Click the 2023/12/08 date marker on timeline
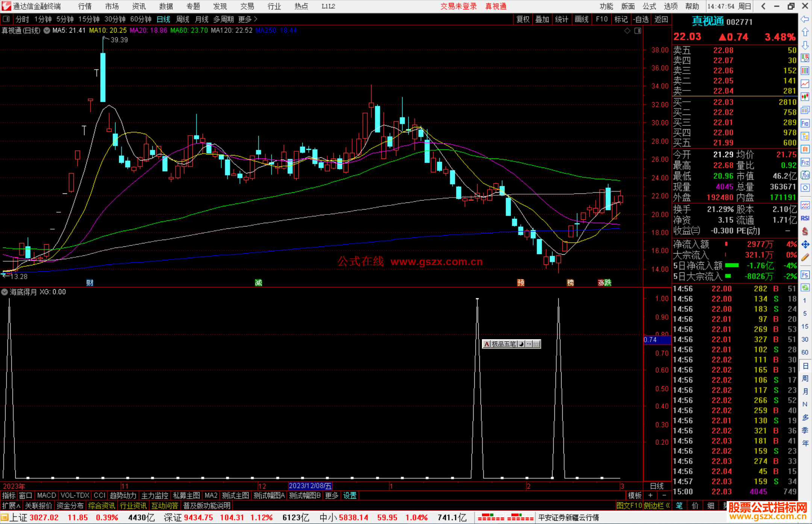The width and height of the screenshot is (812, 524). tap(310, 486)
